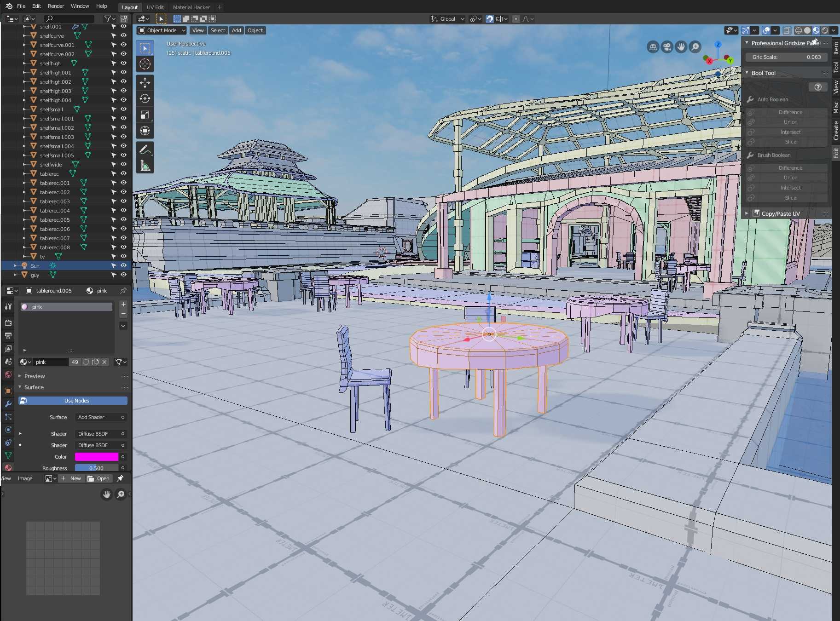Click Open in the image editor

[99, 478]
